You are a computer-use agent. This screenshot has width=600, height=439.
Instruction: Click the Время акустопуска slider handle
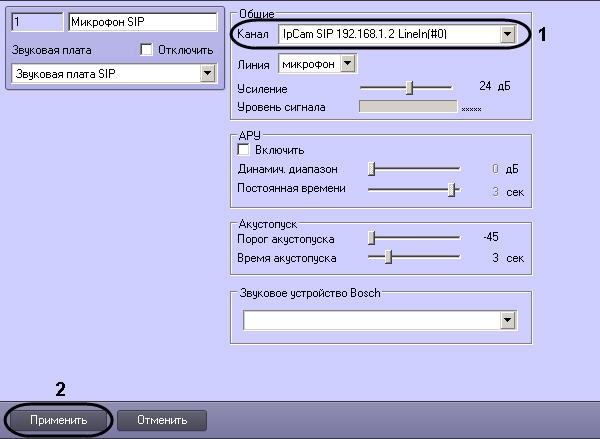click(388, 258)
